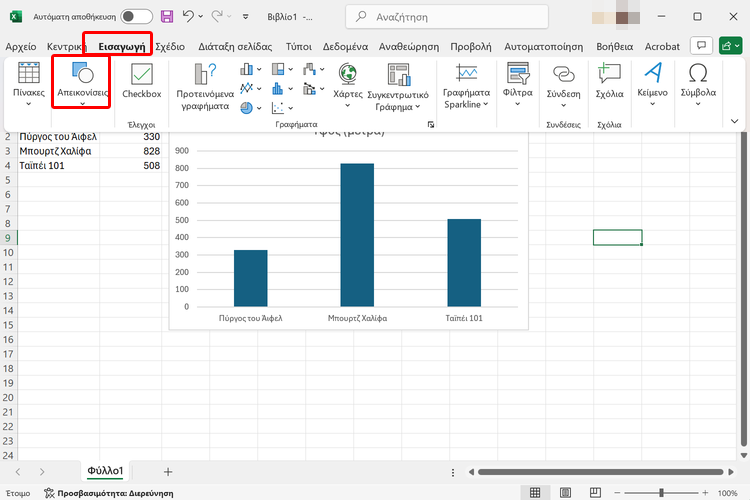Open the Διάταξη σελίδας tab

coord(235,46)
